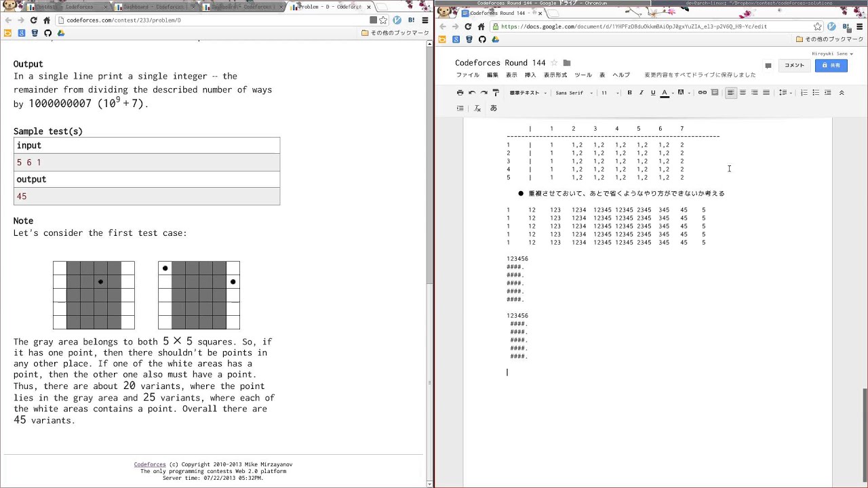Reload the Codeforces problem page
Viewport: 868px width, 488px height.
tap(33, 20)
